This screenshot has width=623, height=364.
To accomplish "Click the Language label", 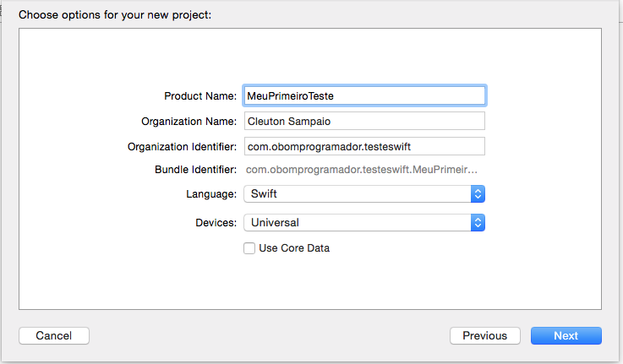I will 211,194.
